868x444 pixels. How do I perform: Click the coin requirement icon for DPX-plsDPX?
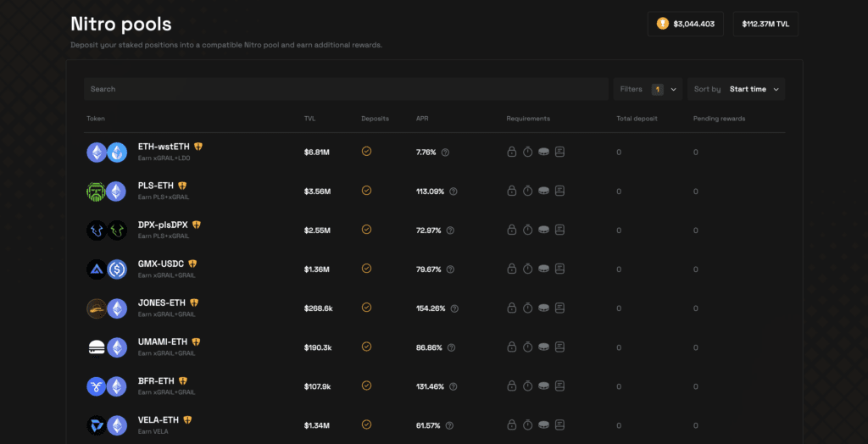click(x=543, y=230)
